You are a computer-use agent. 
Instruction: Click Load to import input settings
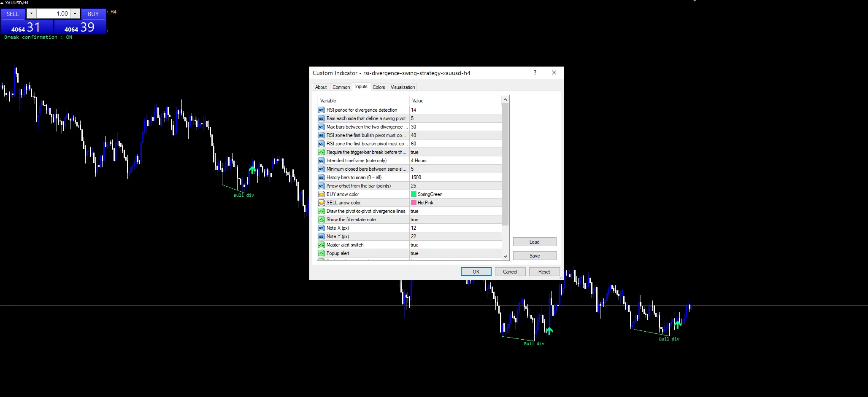[x=535, y=242]
